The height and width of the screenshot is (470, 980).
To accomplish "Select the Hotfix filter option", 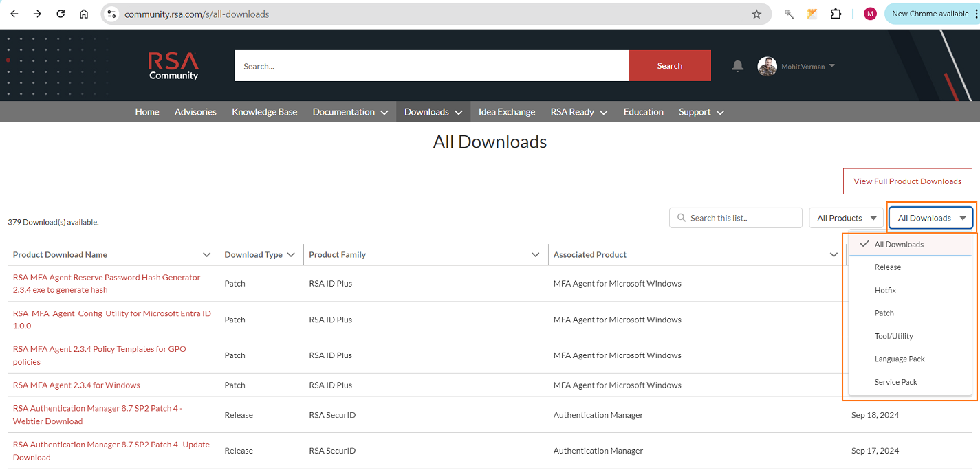I will [x=885, y=290].
